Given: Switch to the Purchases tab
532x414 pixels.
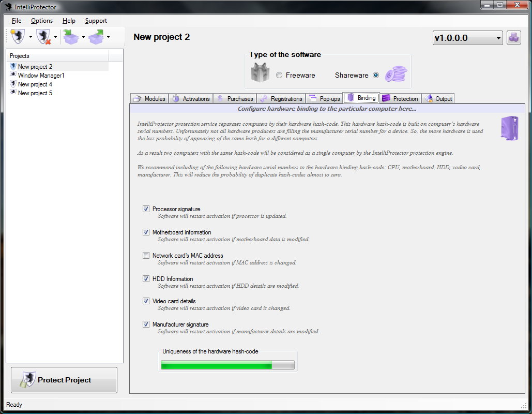Looking at the screenshot, I should point(235,98).
